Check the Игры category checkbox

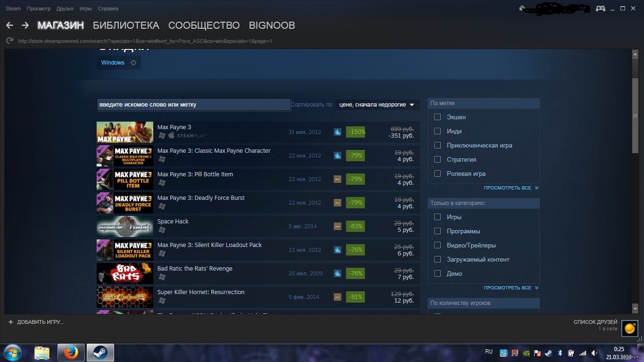click(x=438, y=217)
